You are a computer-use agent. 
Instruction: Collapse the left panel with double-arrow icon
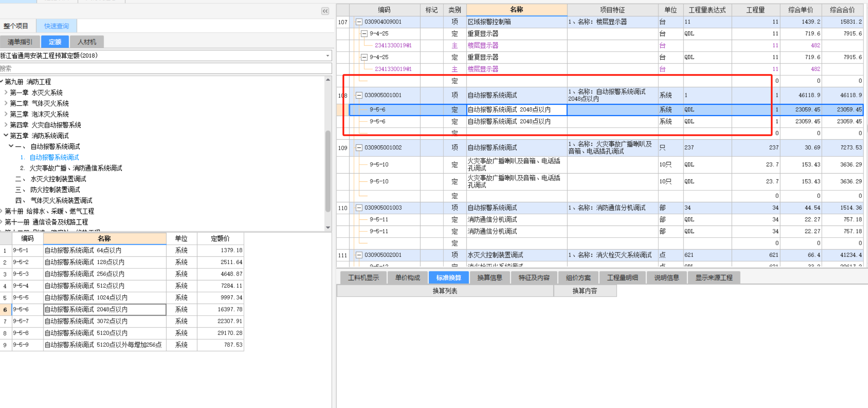325,11
